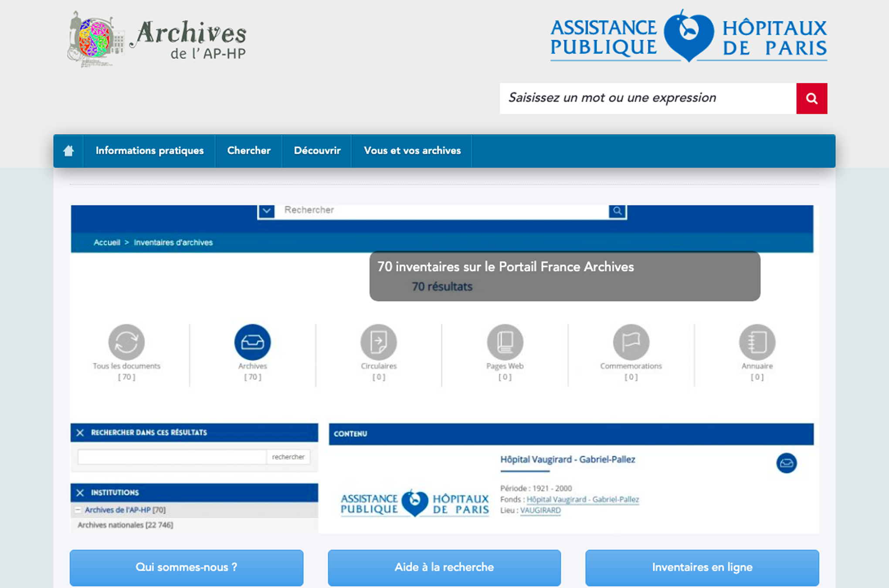This screenshot has height=588, width=889.
Task: Select the Annuaire notebook icon
Action: [757, 342]
